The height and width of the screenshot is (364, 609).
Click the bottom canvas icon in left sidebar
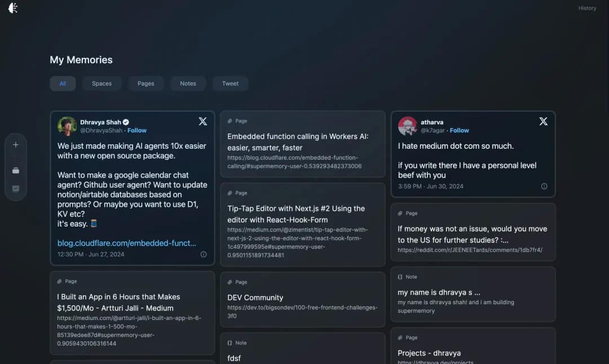tap(16, 189)
